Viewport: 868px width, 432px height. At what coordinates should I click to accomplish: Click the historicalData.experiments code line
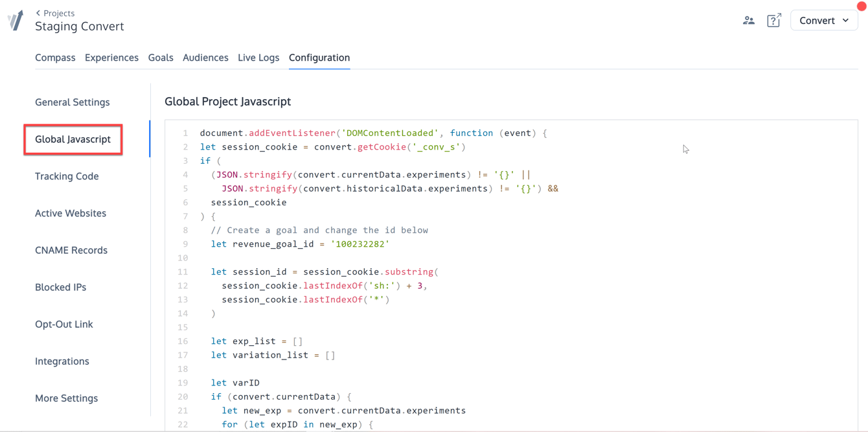390,188
